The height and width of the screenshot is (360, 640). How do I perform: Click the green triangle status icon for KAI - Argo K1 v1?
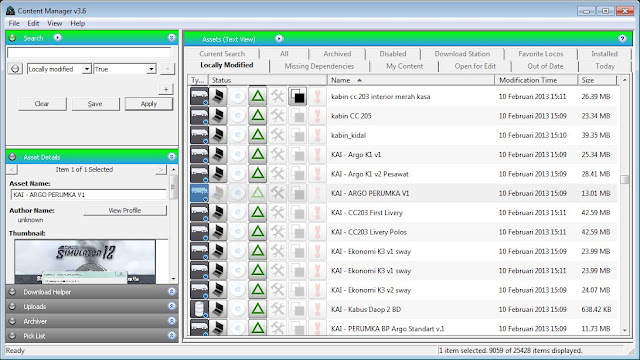pyautogui.click(x=258, y=155)
